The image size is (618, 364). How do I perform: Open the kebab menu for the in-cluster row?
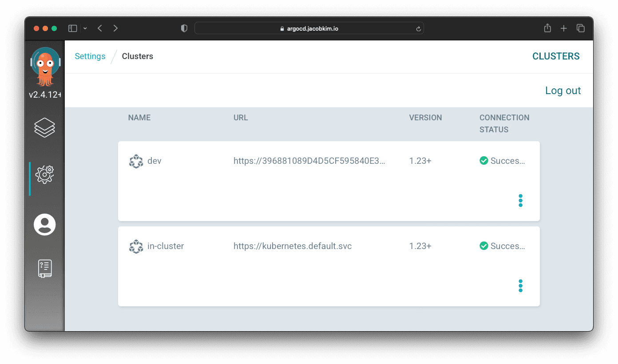[520, 286]
